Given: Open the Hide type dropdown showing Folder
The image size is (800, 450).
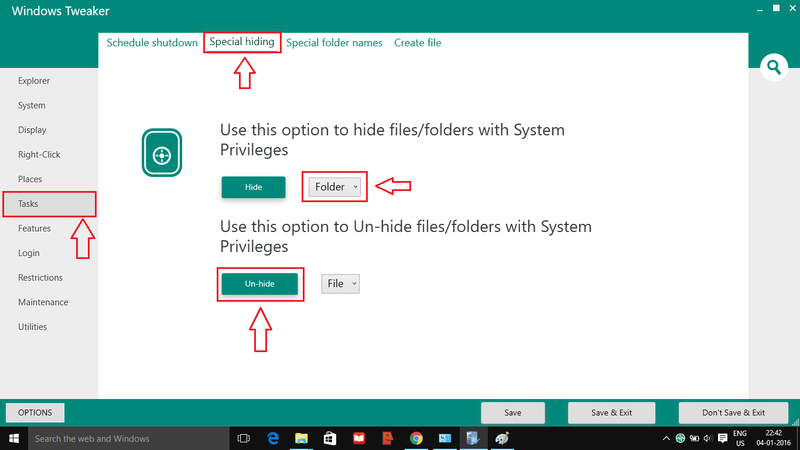Looking at the screenshot, I should tap(334, 187).
